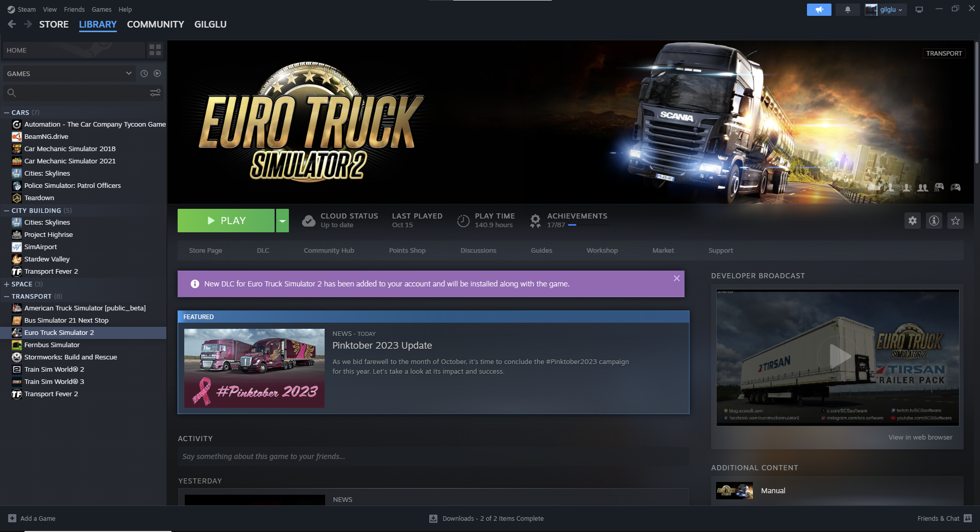The width and height of the screenshot is (980, 532).
Task: Open the View menu
Action: tap(50, 9)
